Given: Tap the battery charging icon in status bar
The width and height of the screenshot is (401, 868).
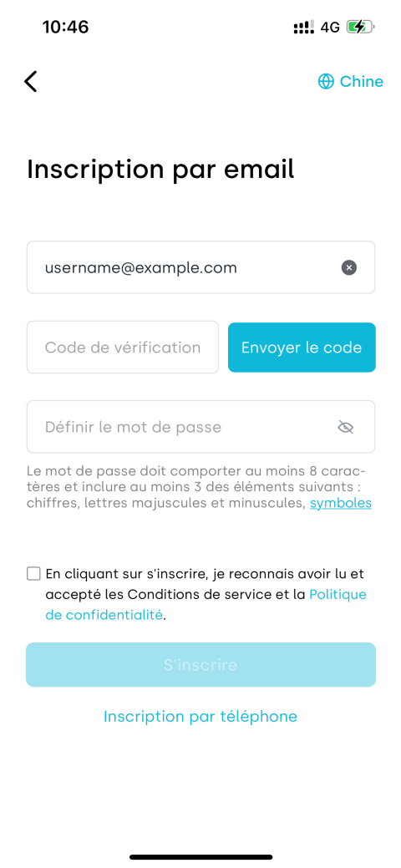Looking at the screenshot, I should (x=361, y=27).
